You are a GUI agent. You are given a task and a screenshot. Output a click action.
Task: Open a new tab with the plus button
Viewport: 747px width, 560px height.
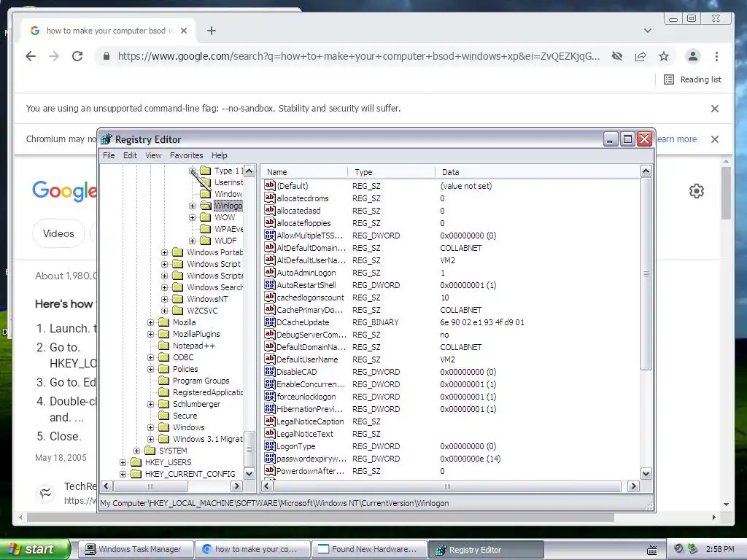tap(212, 31)
